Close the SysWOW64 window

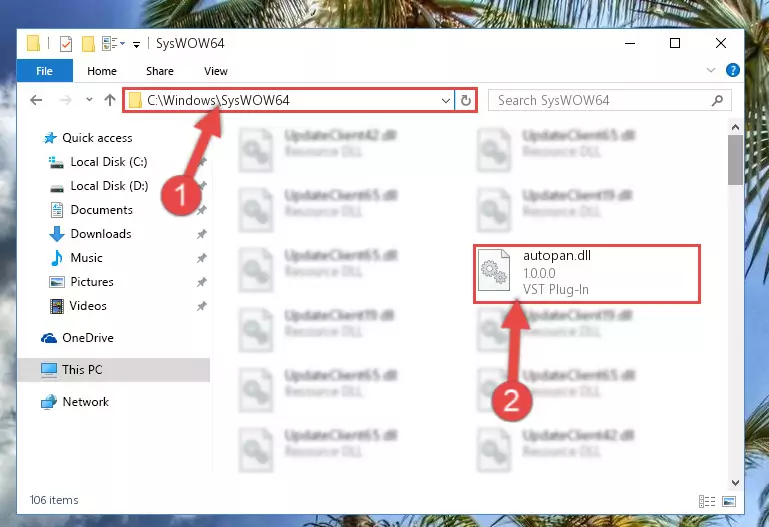[720, 44]
